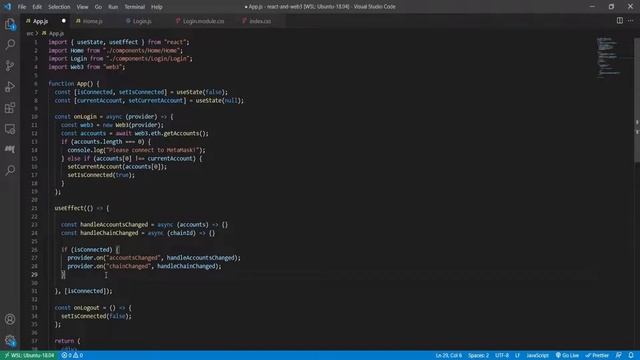
Task: Click the WSL: Ubuntu-18.04 remote indicator
Action: [29, 356]
